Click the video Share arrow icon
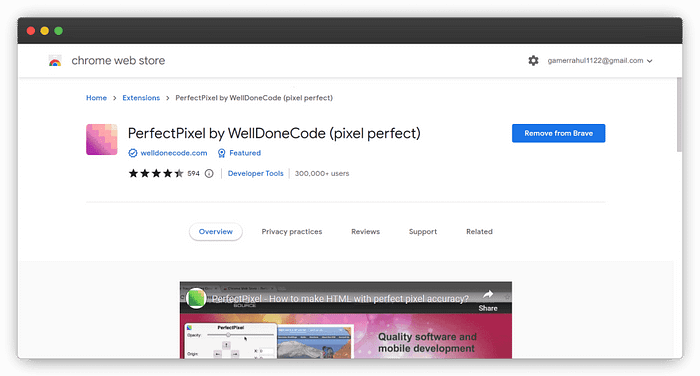700x376 pixels. pyautogui.click(x=488, y=294)
